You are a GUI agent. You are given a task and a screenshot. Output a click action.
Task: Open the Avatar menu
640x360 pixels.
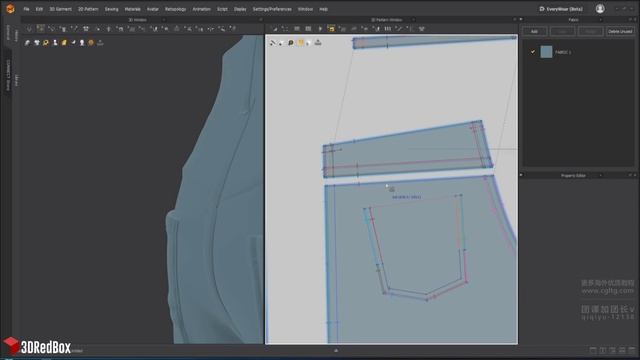click(x=153, y=9)
